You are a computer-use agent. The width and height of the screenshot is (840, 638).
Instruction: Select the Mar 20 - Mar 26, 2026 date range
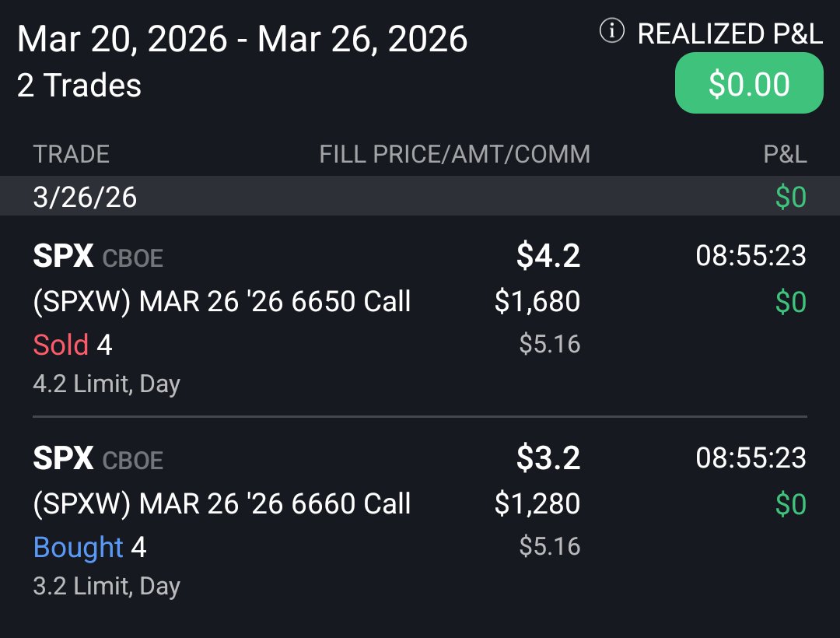[x=242, y=39]
